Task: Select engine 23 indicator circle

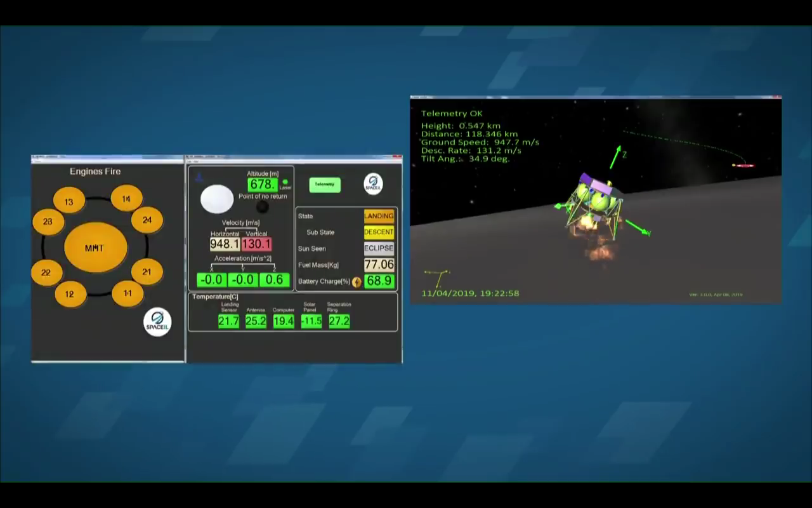Action: [48, 221]
